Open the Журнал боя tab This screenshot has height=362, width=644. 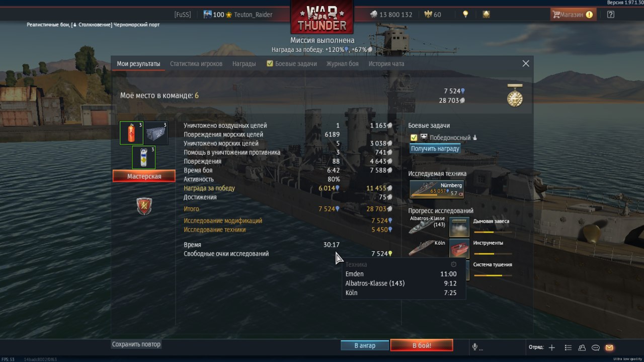point(342,64)
